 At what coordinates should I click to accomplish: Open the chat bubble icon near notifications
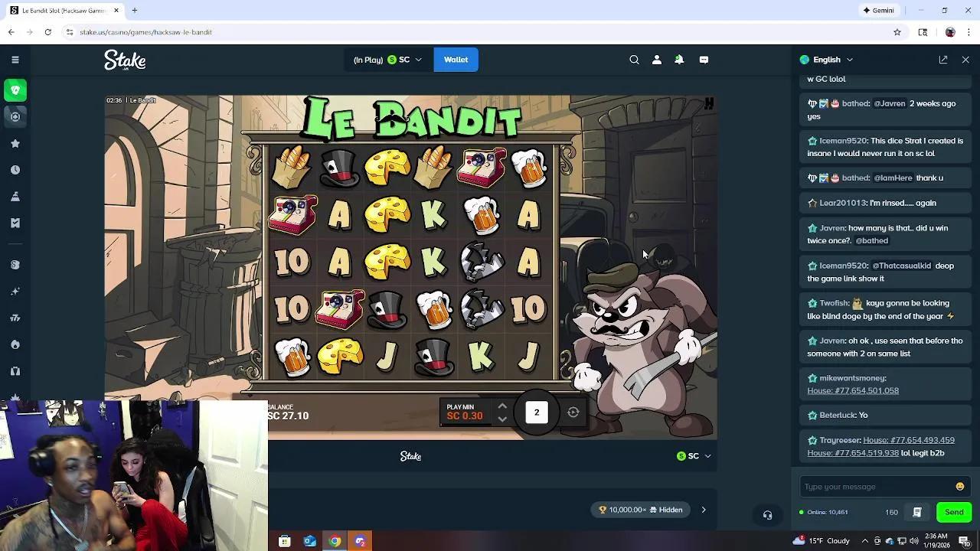705,60
